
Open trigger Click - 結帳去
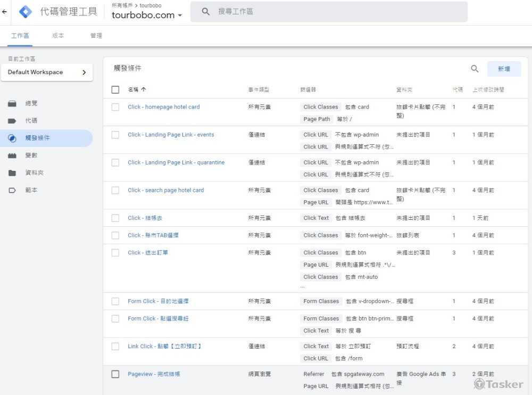pyautogui.click(x=145, y=218)
